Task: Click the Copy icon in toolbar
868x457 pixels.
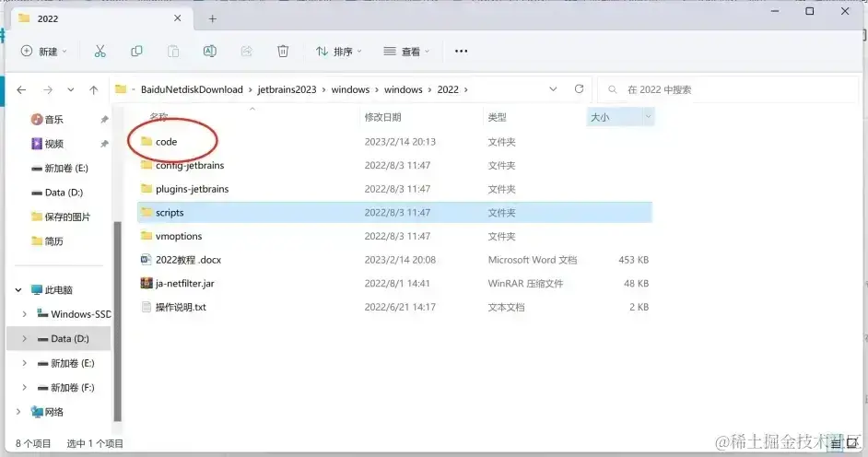Action: [x=136, y=52]
